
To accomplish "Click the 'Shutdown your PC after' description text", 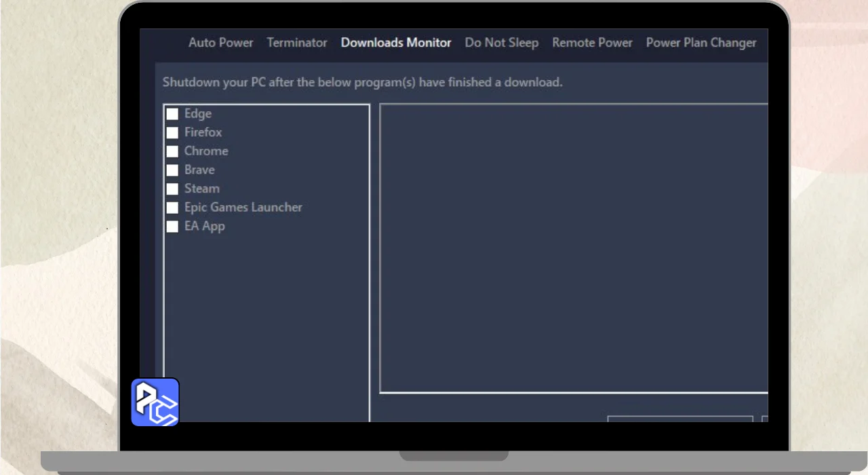I will pos(362,83).
